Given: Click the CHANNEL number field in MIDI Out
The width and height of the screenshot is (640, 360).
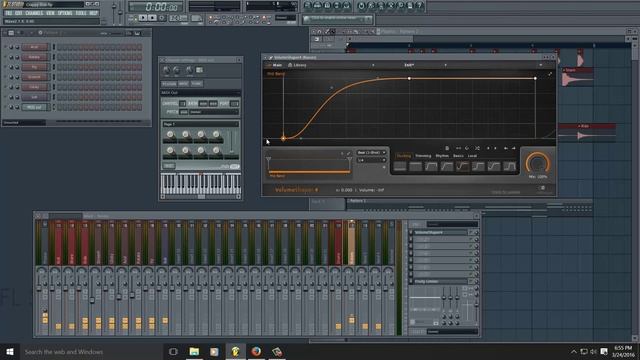Looking at the screenshot, I should pyautogui.click(x=182, y=104).
